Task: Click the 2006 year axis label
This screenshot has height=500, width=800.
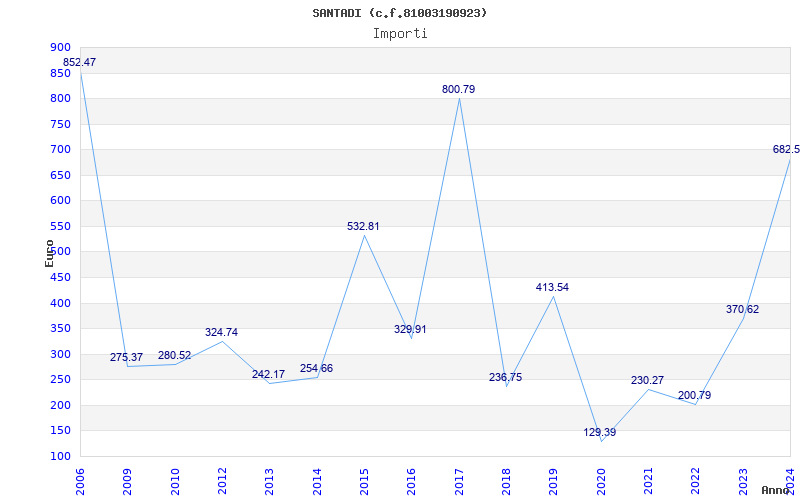Action: 80,482
